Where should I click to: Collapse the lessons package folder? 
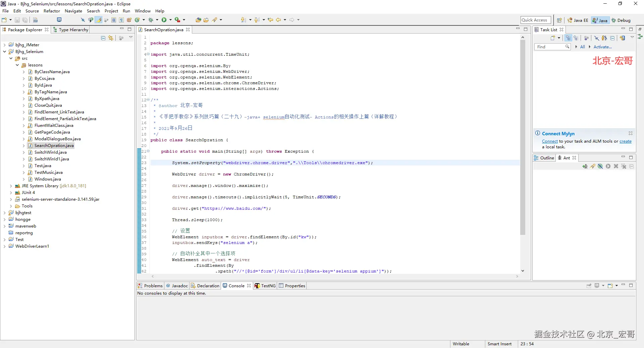(17, 65)
